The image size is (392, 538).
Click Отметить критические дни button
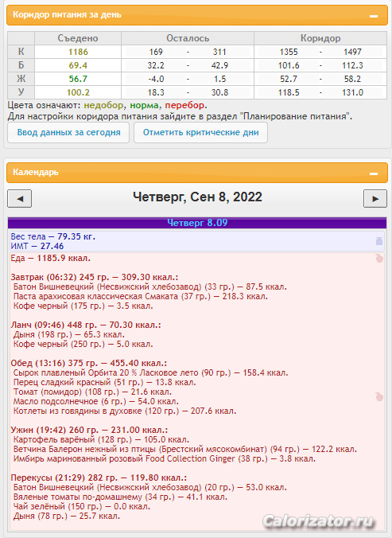click(x=201, y=132)
